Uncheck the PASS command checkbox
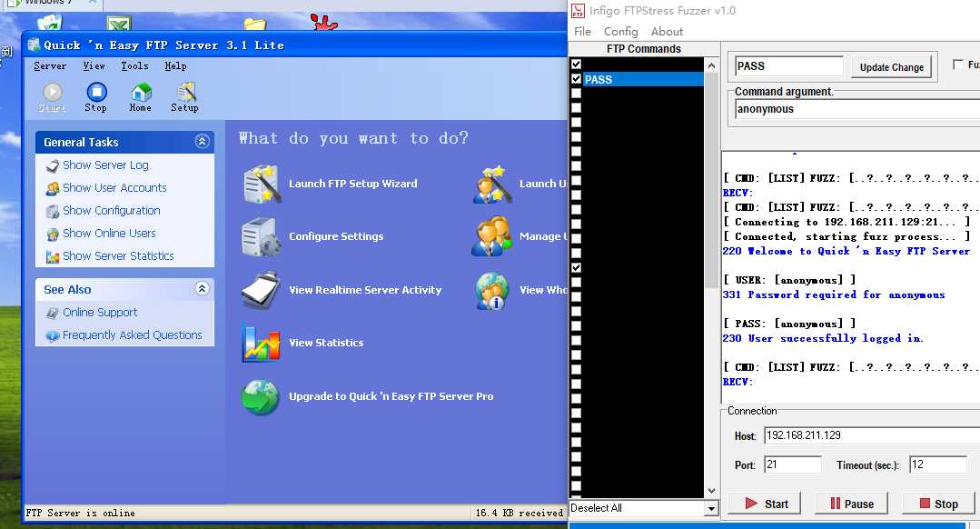Viewport: 980px width, 529px height. [576, 79]
